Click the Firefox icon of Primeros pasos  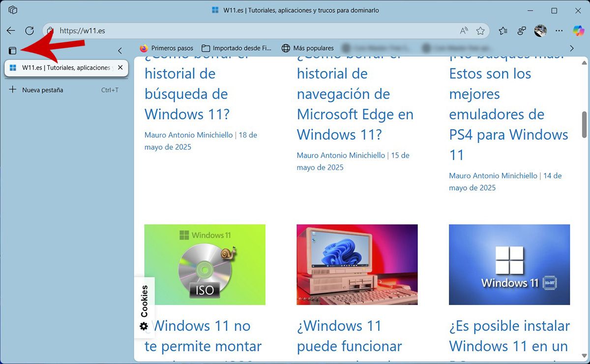click(x=144, y=48)
